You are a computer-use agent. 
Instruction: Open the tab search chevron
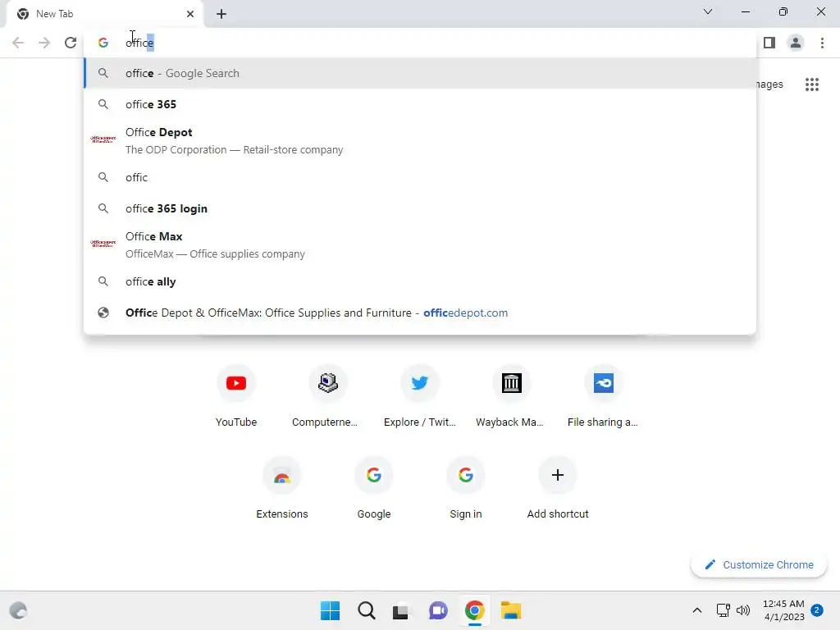pos(708,11)
